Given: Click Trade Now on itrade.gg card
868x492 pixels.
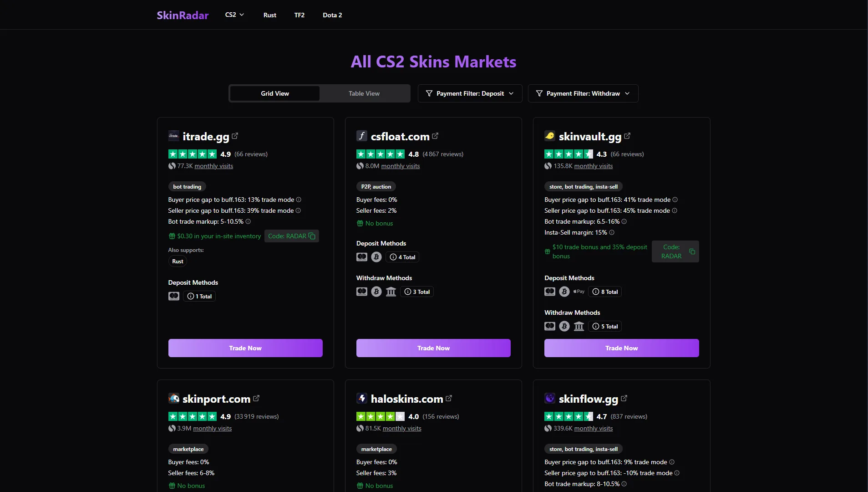Looking at the screenshot, I should tap(245, 348).
